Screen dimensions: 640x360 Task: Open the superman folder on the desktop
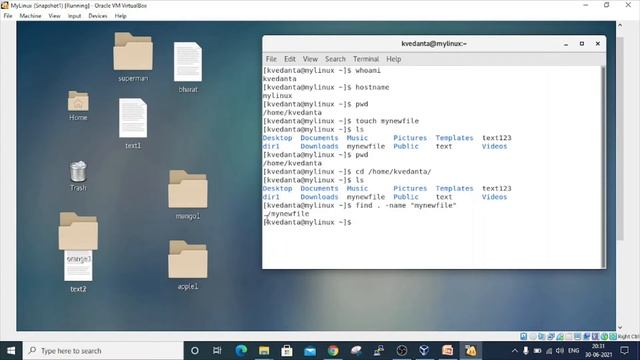point(133,51)
